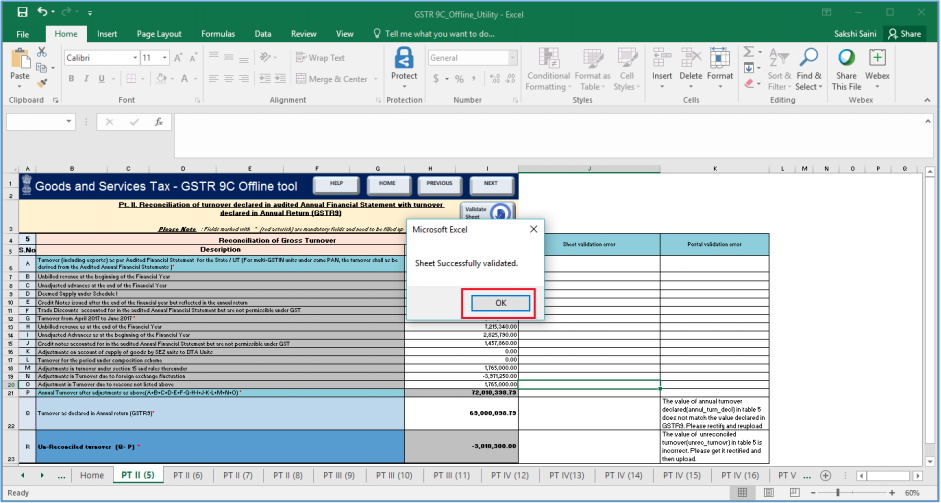This screenshot has width=941, height=503.
Task: Toggle Center horizontal alignment
Action: click(229, 79)
